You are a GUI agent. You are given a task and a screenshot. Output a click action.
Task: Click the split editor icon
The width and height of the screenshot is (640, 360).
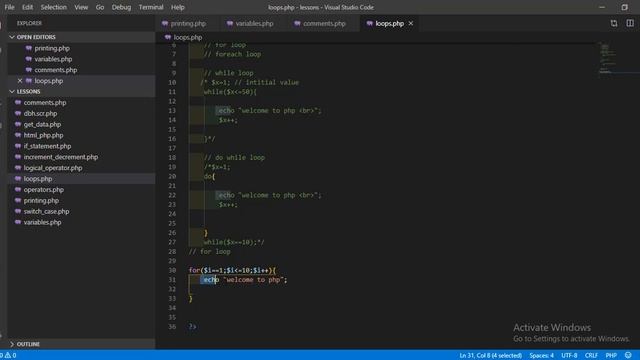click(630, 24)
